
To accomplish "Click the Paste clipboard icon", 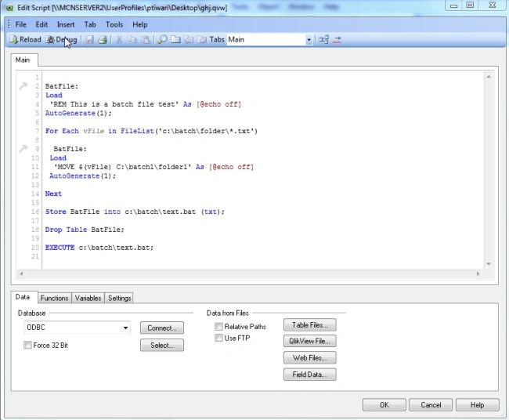I will point(146,40).
